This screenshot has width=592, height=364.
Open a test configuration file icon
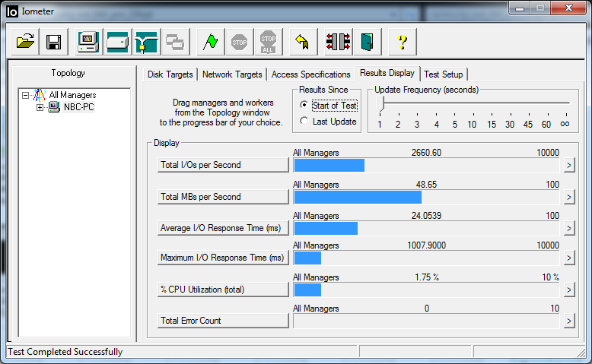tap(25, 42)
